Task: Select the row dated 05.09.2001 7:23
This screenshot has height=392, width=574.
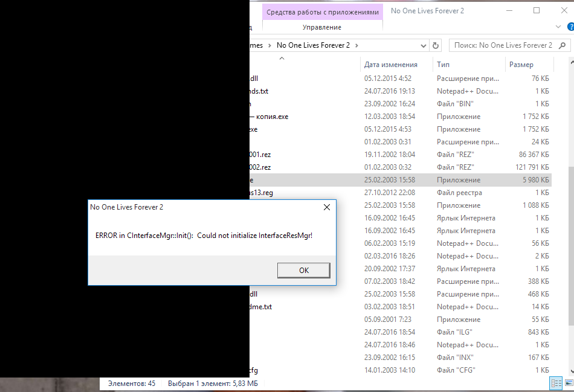Action: coord(401,320)
